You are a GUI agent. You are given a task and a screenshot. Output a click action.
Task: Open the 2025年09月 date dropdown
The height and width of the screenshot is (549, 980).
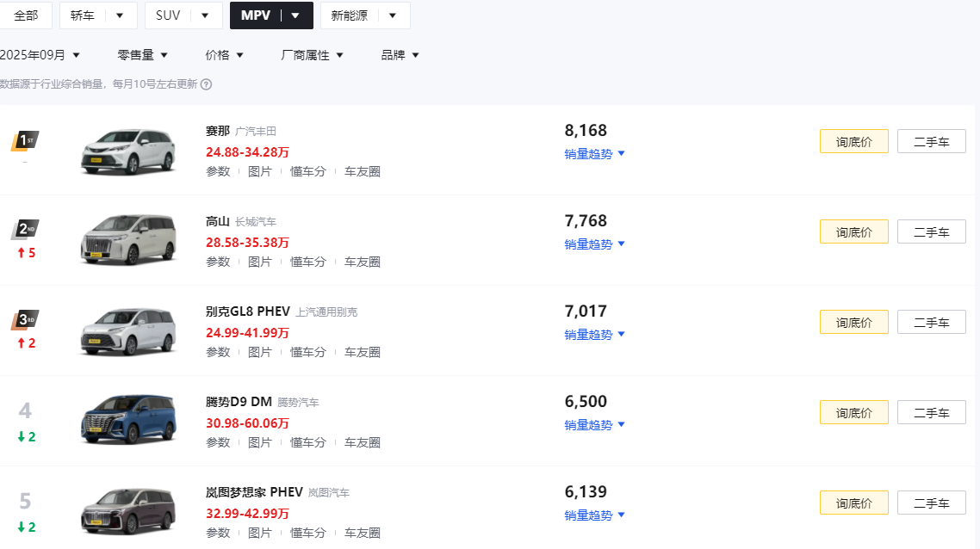click(x=40, y=55)
